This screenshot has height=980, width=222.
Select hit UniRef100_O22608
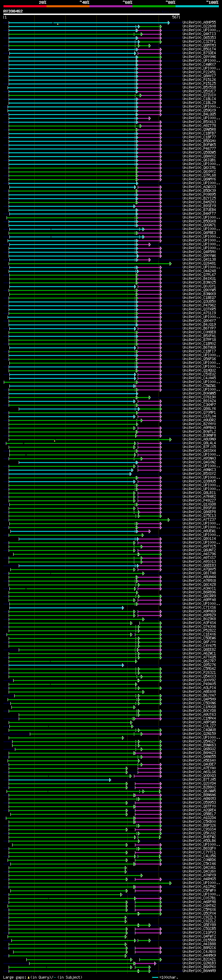199,26
